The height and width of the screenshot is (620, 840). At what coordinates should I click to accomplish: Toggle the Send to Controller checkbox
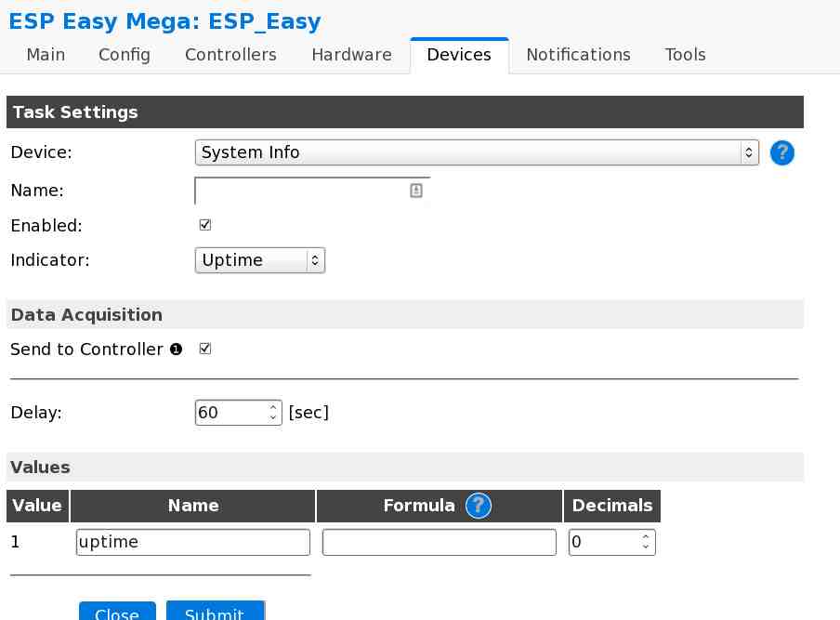(204, 349)
